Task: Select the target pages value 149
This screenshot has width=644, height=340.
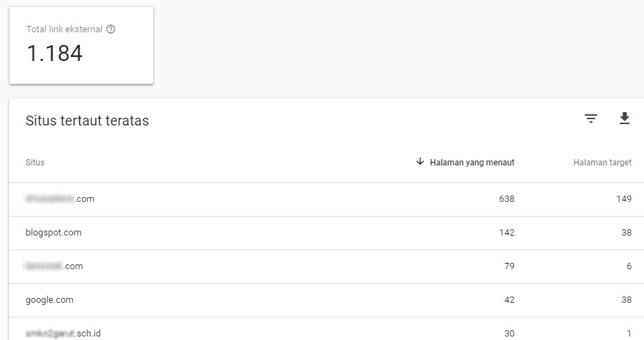Action: point(624,199)
